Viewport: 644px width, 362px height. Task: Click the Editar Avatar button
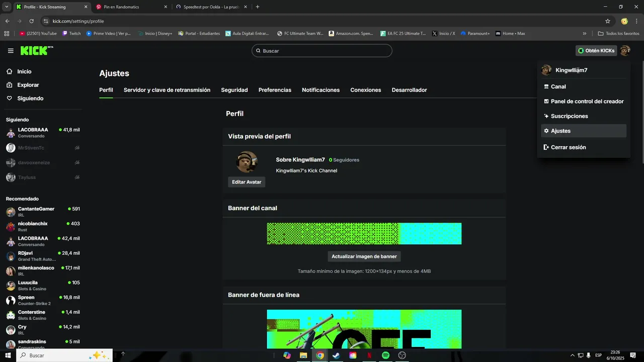(x=247, y=182)
